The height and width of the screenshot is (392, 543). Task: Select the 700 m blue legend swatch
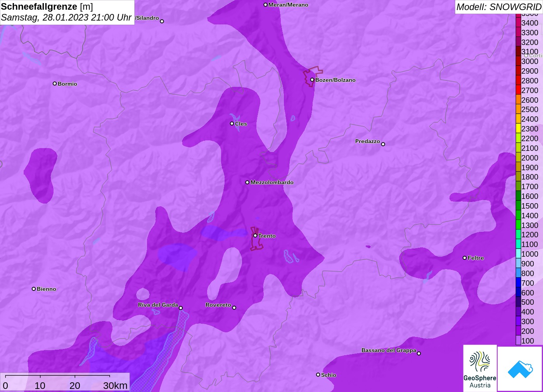coord(518,283)
